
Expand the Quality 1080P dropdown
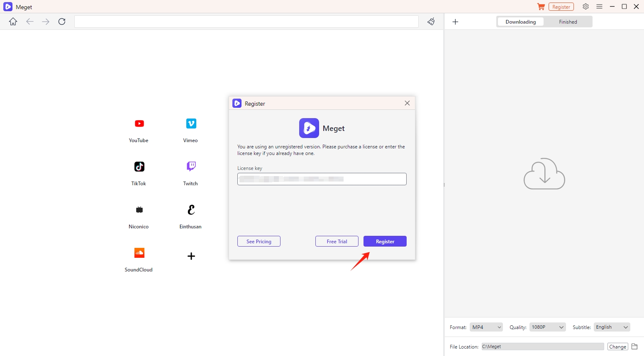548,327
